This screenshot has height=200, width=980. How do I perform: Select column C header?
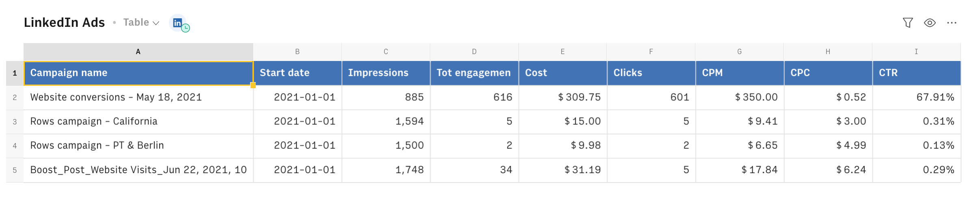pos(386,52)
